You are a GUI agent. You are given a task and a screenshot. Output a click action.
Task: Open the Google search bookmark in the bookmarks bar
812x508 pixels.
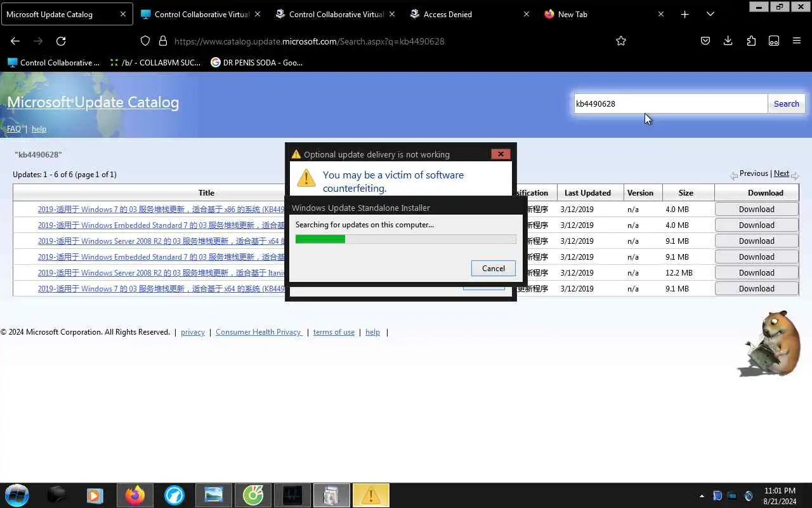(x=257, y=62)
